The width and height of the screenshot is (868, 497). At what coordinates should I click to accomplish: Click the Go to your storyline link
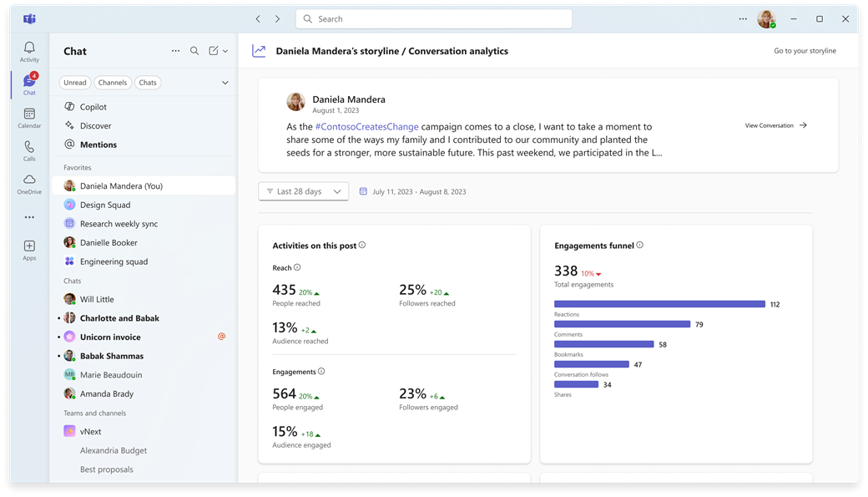804,50
